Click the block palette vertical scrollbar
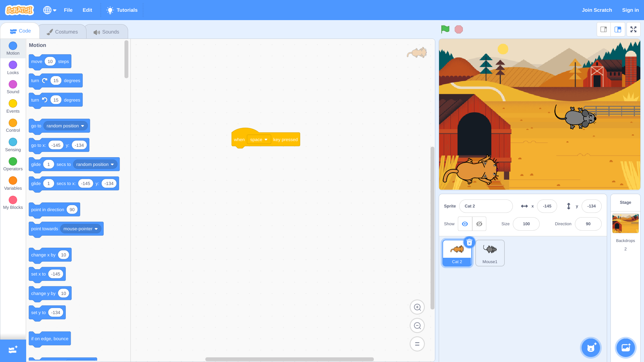Viewport: 644px width, 362px height. coord(126,59)
